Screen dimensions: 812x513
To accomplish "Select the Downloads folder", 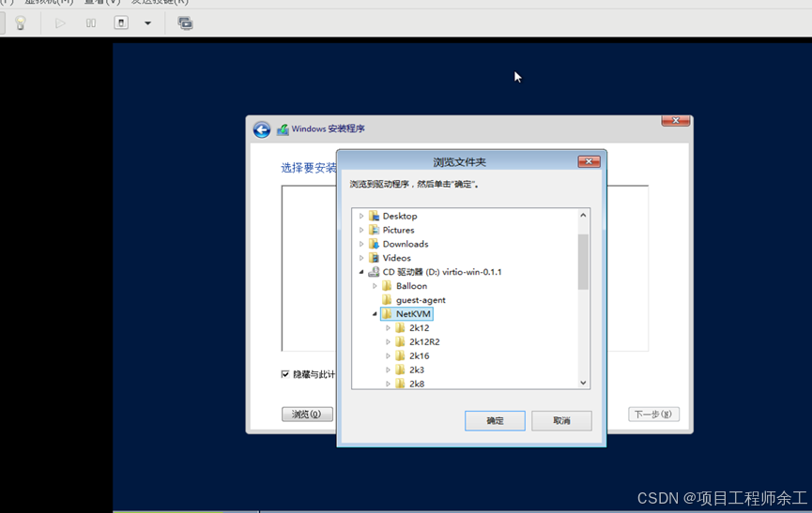I will click(x=406, y=244).
